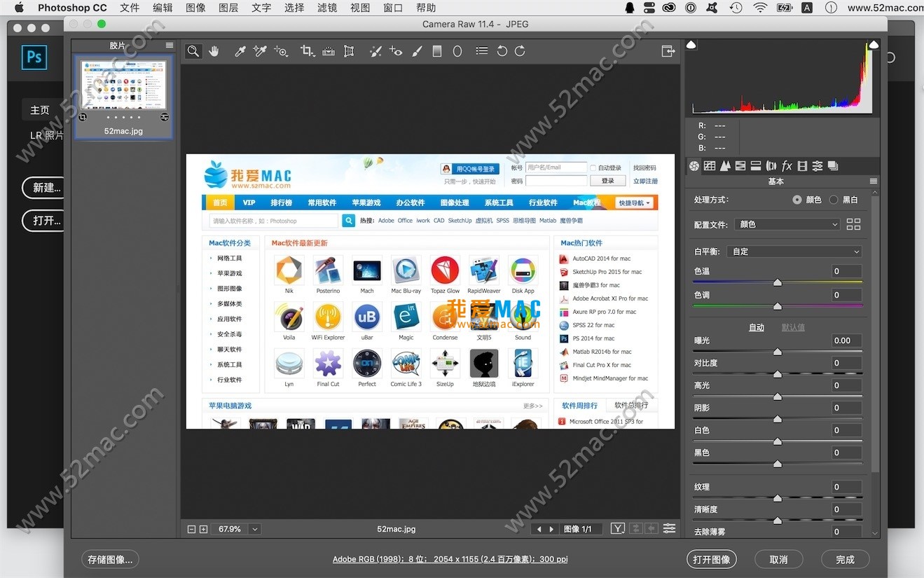This screenshot has width=924, height=578.
Task: Open the zoom level 67.9% dropdown
Action: (x=254, y=529)
